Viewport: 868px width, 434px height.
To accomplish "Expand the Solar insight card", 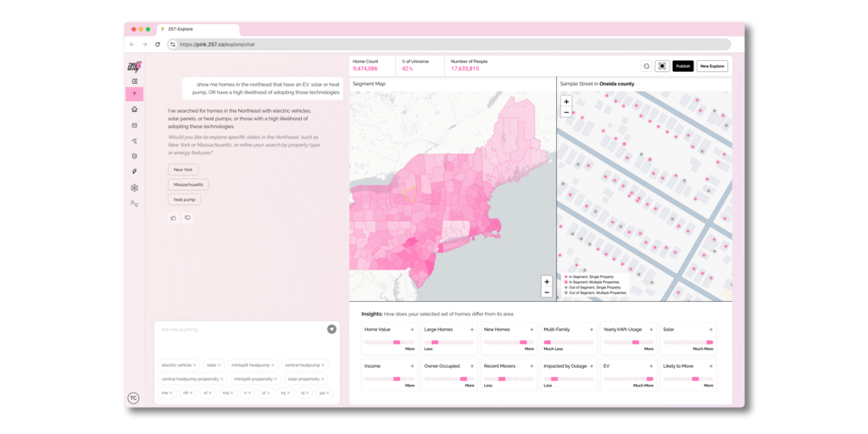I will click(710, 330).
